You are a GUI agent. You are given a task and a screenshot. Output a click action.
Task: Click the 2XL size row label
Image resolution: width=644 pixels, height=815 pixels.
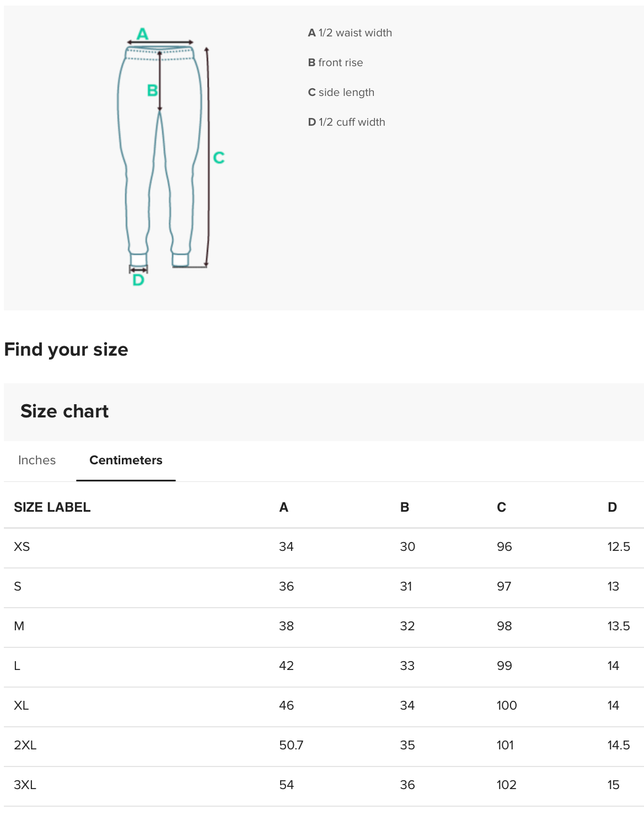25,746
